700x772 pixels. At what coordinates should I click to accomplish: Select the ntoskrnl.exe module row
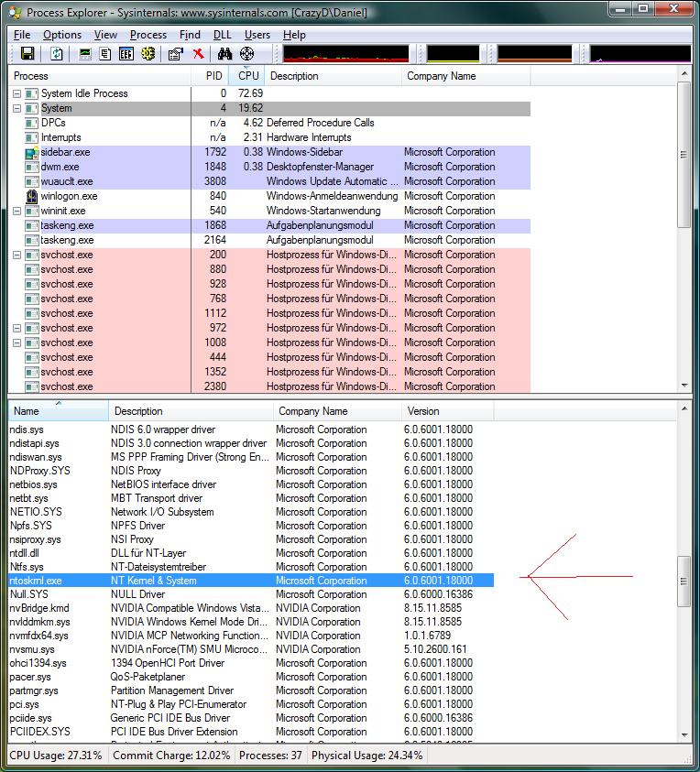point(251,581)
